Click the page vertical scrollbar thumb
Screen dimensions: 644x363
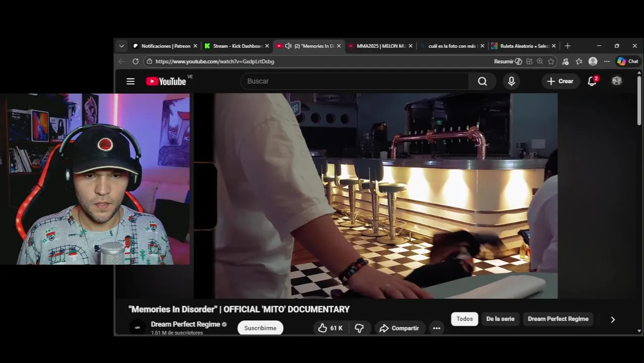click(639, 101)
